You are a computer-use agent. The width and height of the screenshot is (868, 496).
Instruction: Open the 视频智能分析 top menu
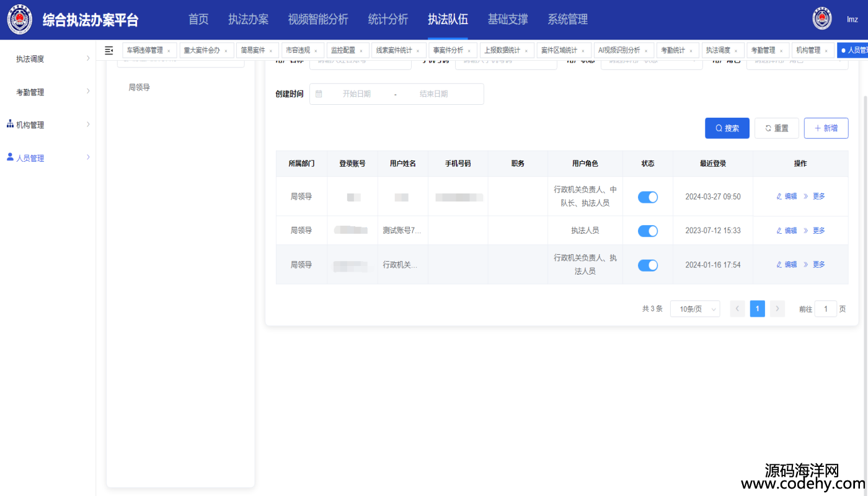318,19
